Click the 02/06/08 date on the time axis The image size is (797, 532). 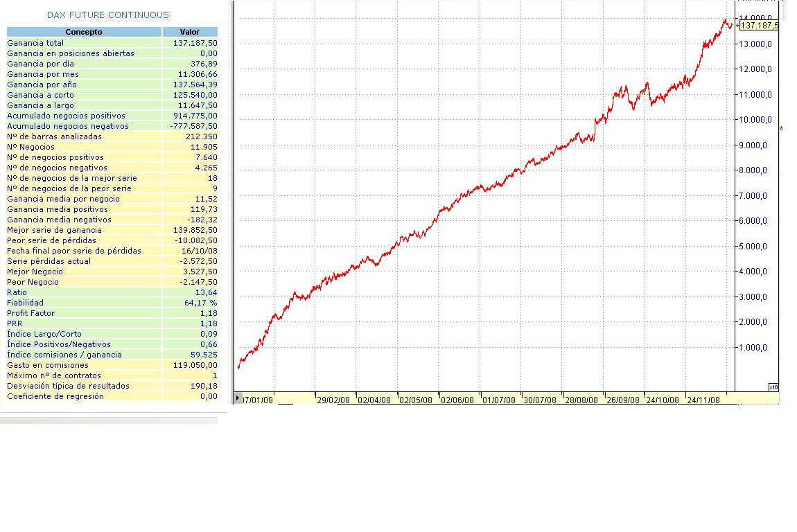click(x=457, y=400)
